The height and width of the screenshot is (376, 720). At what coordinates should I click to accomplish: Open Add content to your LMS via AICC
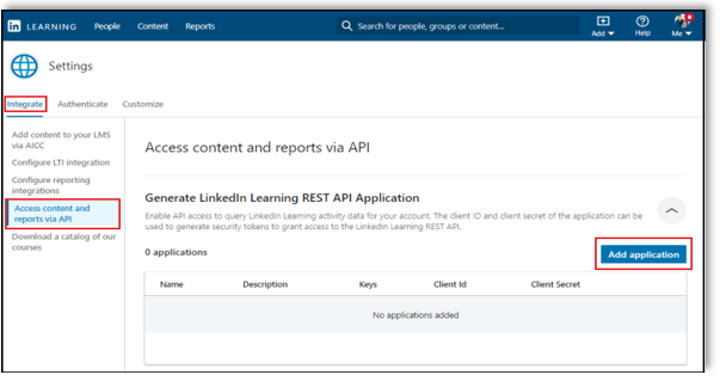(x=61, y=140)
